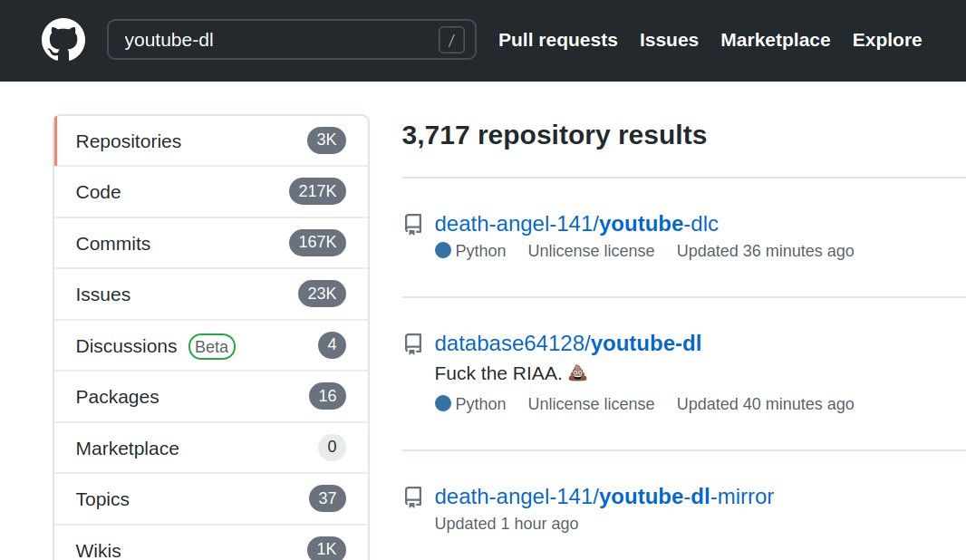Click the 167K count badge for Commits
966x560 pixels.
[317, 242]
